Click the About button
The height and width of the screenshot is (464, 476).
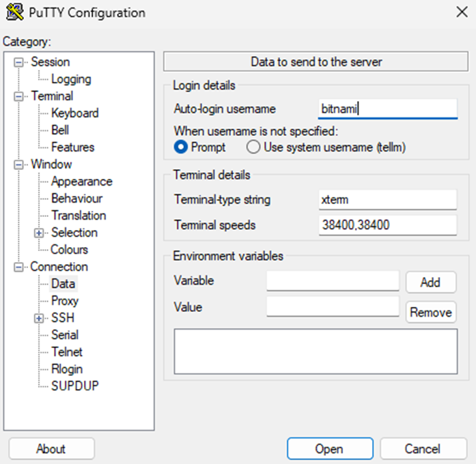(51, 448)
